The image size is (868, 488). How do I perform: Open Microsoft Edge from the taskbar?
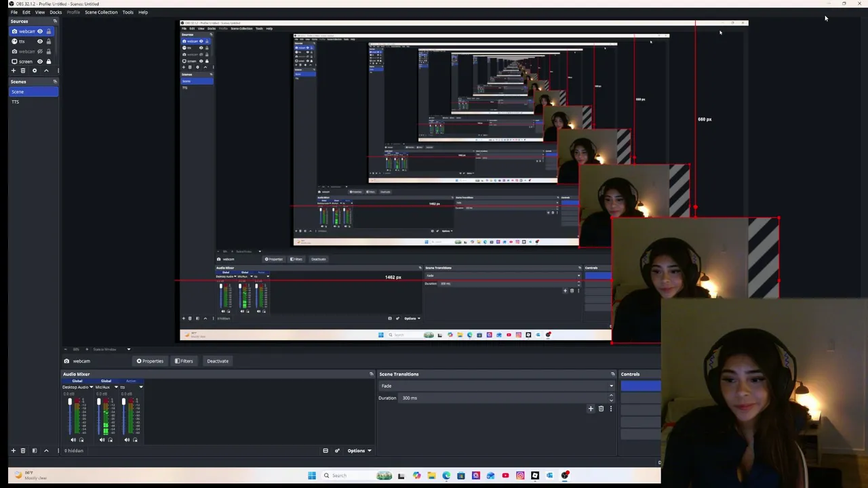point(446,476)
